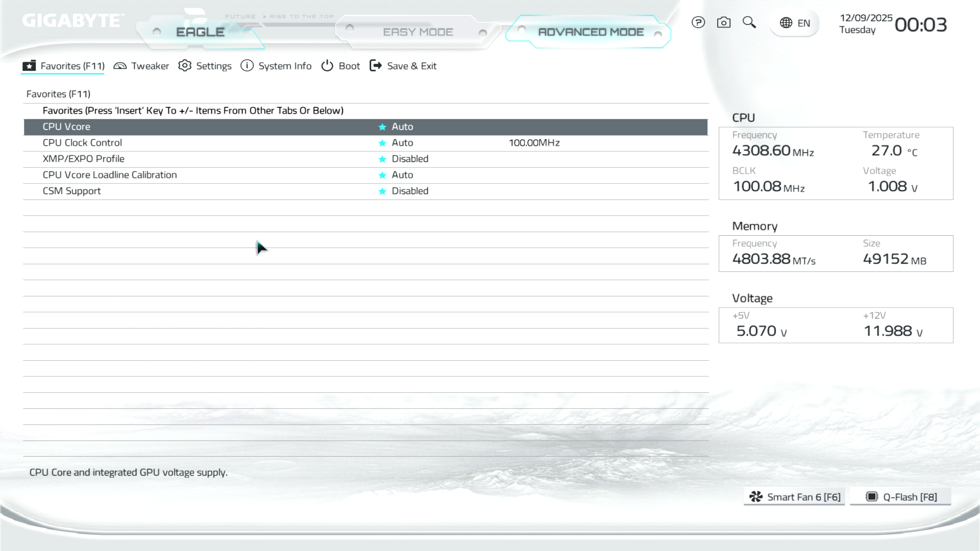Open CSM Support Disabled option list
The width and height of the screenshot is (980, 551).
click(410, 191)
